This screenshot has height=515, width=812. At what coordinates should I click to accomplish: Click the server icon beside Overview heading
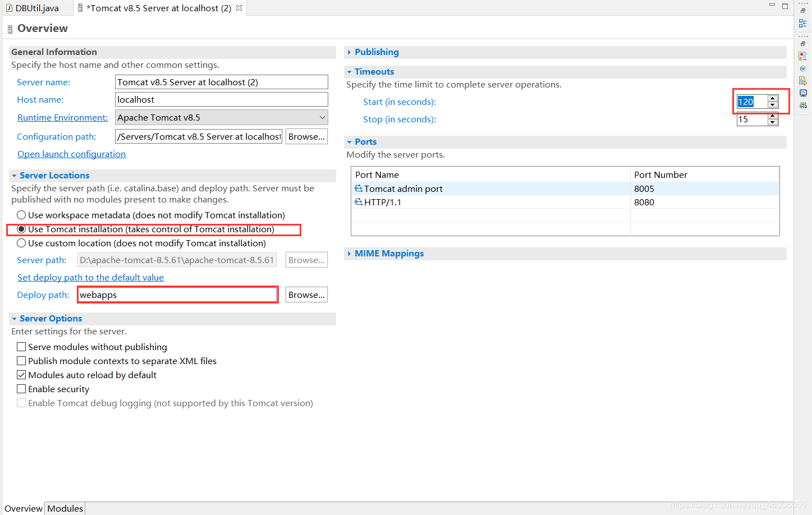[x=10, y=29]
